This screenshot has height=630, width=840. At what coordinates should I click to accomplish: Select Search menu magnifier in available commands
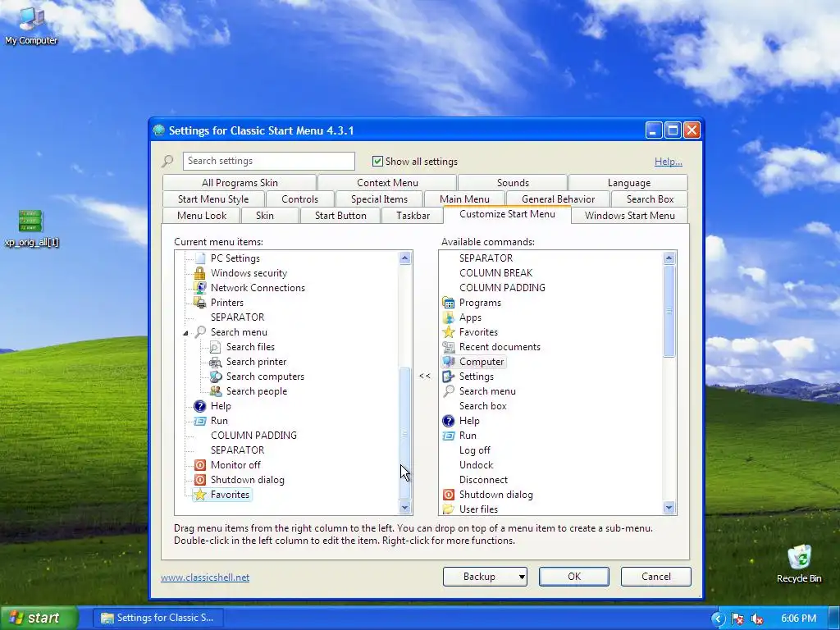(449, 391)
